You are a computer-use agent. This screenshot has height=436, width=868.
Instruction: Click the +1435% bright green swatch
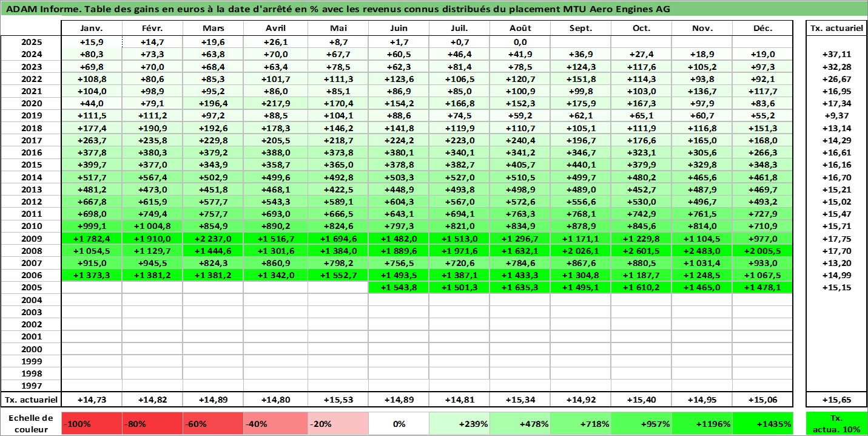[x=762, y=424]
